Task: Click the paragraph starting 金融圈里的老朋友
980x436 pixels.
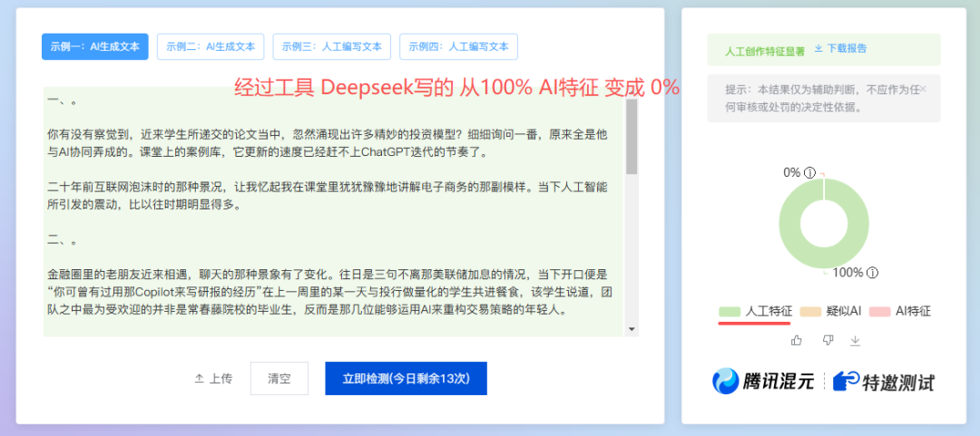Action: tap(330, 292)
